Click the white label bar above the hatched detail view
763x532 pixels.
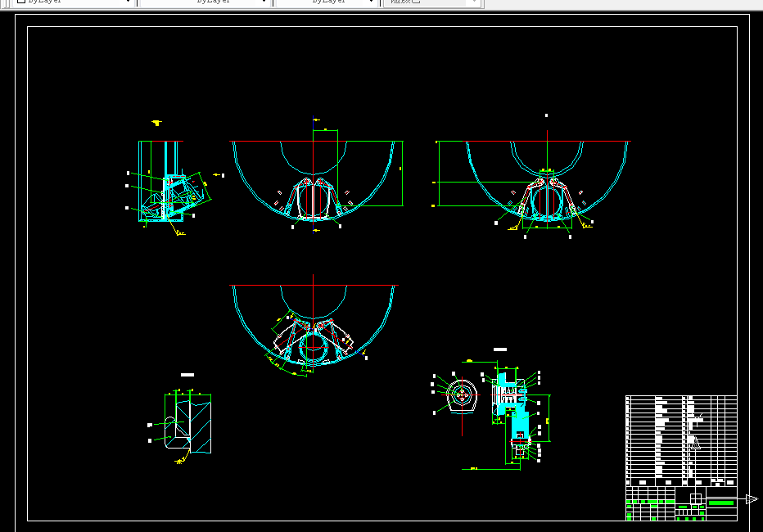click(x=187, y=375)
